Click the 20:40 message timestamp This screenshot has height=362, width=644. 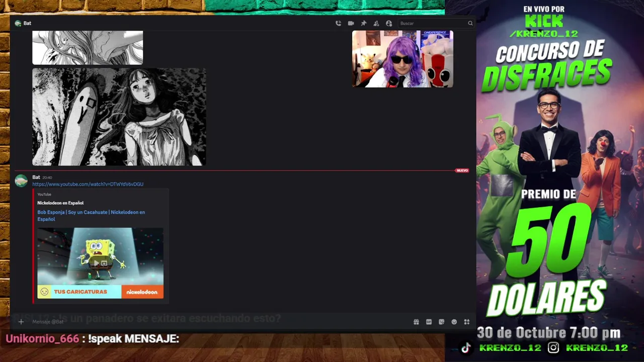(x=47, y=177)
